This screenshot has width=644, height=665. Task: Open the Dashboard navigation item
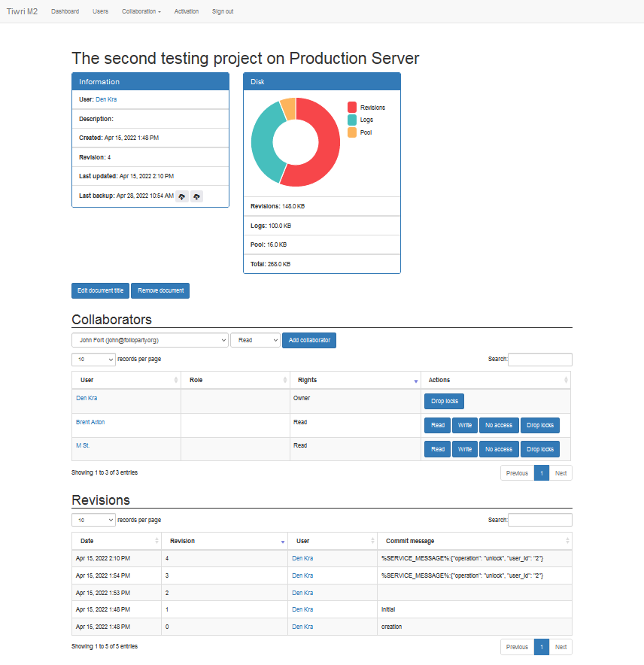click(65, 11)
